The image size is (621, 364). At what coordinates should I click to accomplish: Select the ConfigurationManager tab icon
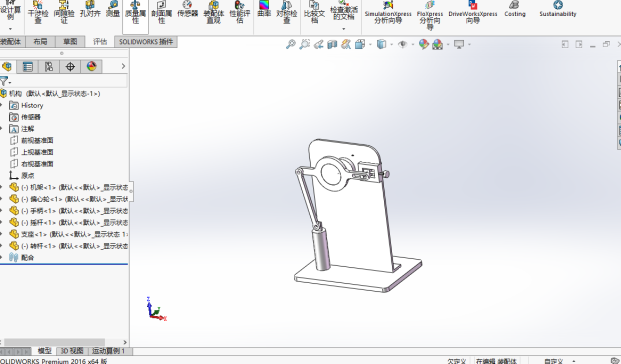[49, 67]
